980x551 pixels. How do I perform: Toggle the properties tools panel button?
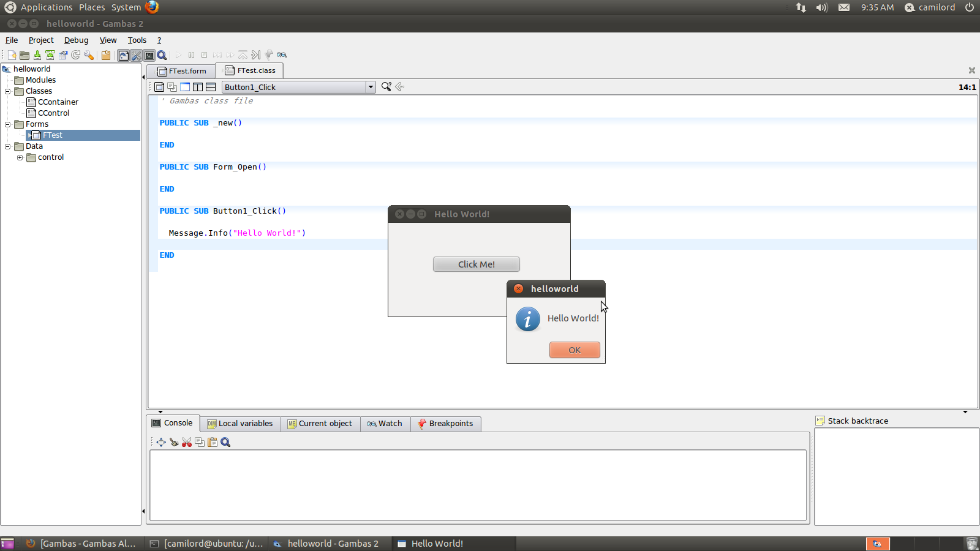point(137,55)
